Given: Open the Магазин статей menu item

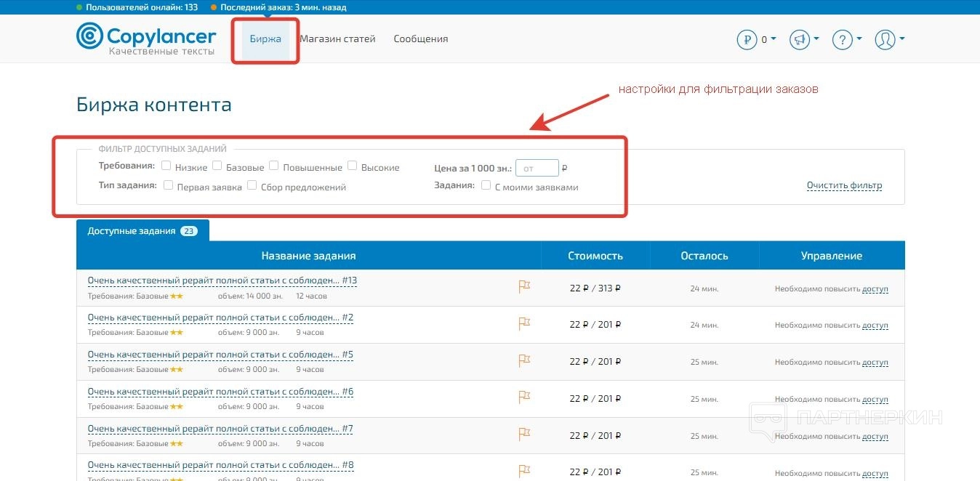Looking at the screenshot, I should tap(337, 39).
